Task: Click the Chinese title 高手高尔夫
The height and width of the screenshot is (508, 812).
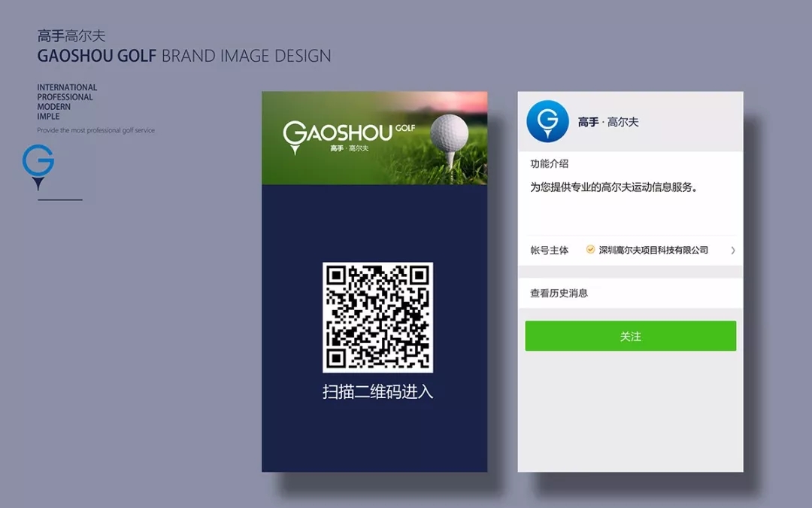Action: (x=71, y=36)
